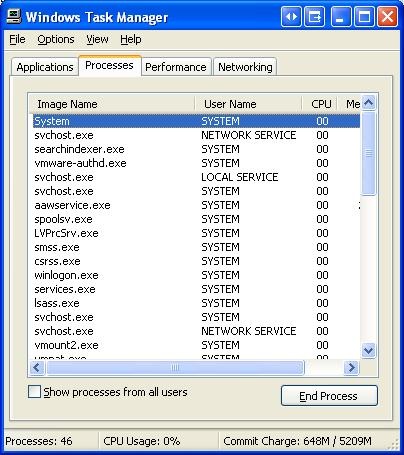Viewport: 404px width, 455px height.
Task: Switch to the Performance tab
Action: (x=176, y=67)
